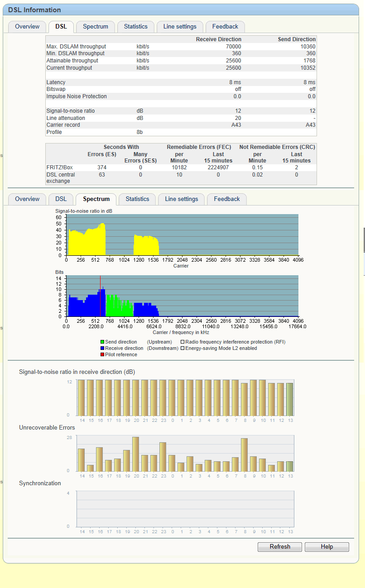This screenshot has width=365, height=588.
Task: Open the DSL tab above the spectrum graphs
Action: 61,199
